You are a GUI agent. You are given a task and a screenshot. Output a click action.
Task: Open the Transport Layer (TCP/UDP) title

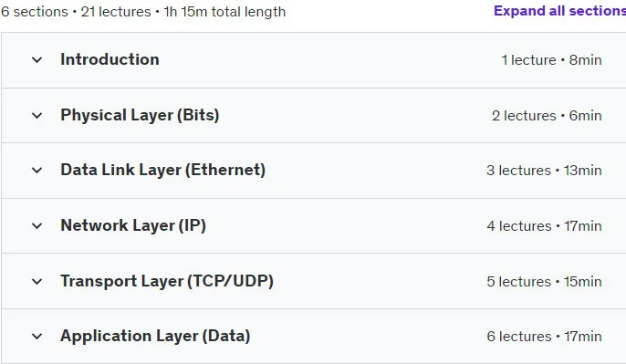point(167,281)
